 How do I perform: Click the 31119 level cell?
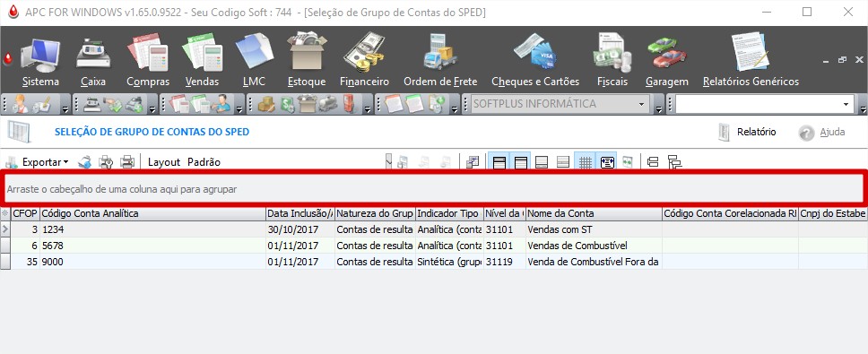504,262
